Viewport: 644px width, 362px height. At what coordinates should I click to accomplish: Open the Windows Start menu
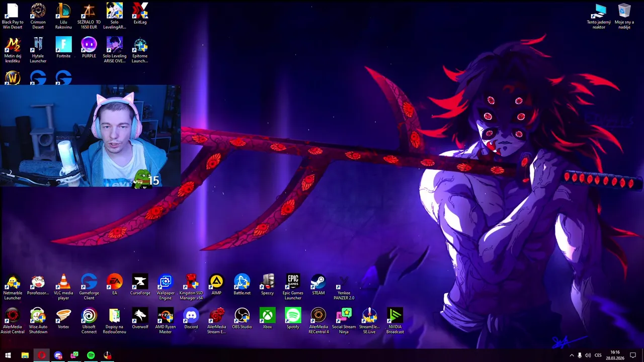point(8,355)
